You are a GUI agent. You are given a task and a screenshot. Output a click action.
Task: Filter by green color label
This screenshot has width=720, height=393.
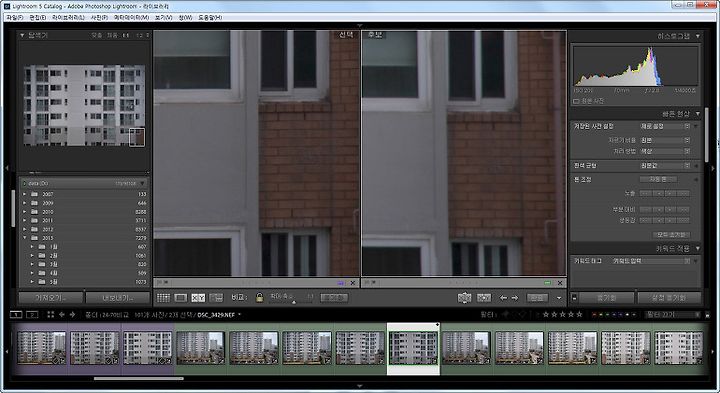click(608, 314)
